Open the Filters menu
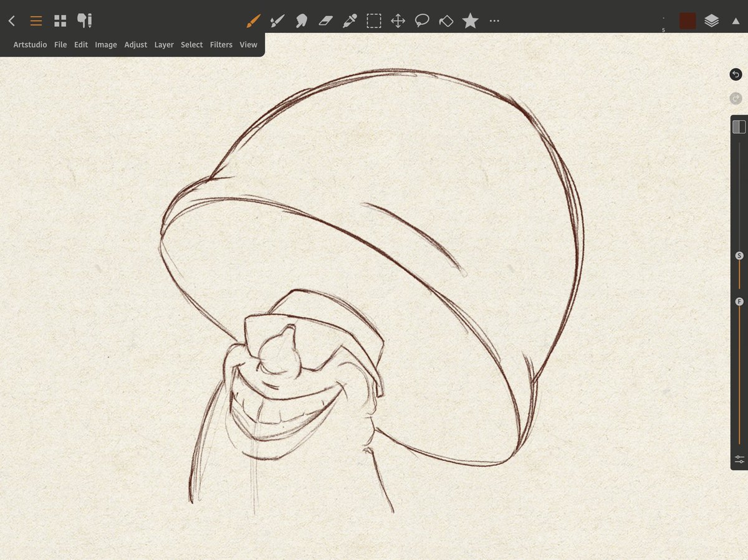Screen dimensions: 748x560 coord(221,45)
